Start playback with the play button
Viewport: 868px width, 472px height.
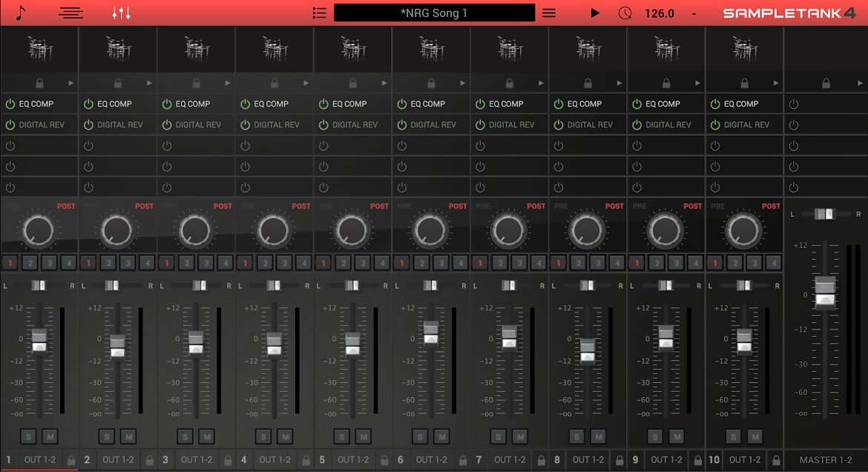click(595, 13)
